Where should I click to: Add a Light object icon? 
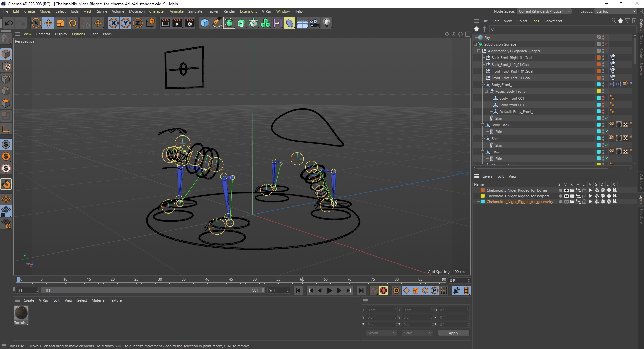point(326,23)
